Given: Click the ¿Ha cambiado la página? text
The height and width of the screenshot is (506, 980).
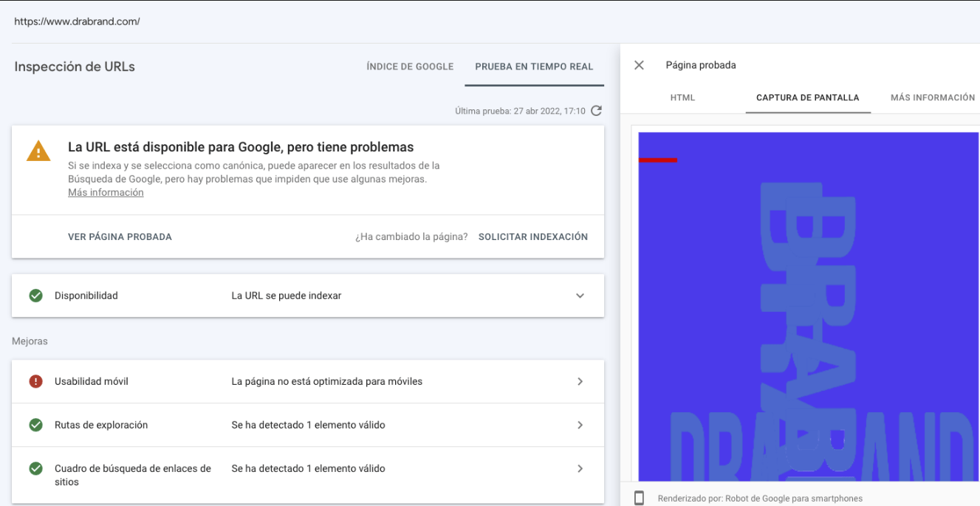Looking at the screenshot, I should point(411,237).
